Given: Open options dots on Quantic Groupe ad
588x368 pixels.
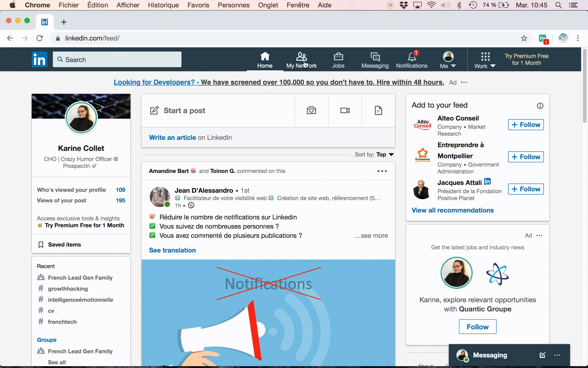Looking at the screenshot, I should (x=539, y=235).
